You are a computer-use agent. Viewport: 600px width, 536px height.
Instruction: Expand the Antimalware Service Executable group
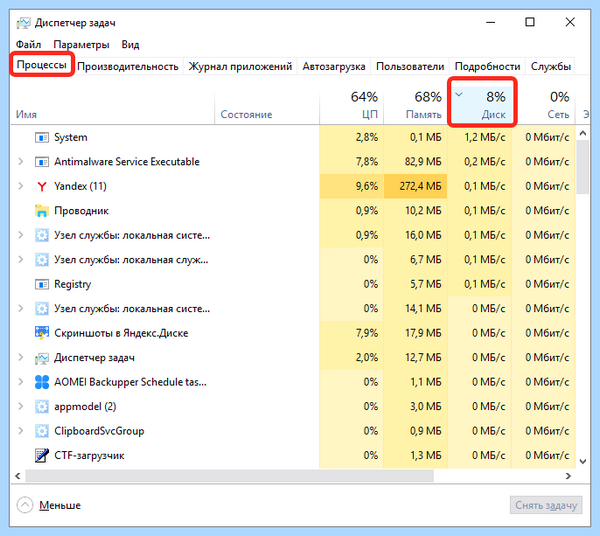[21, 162]
